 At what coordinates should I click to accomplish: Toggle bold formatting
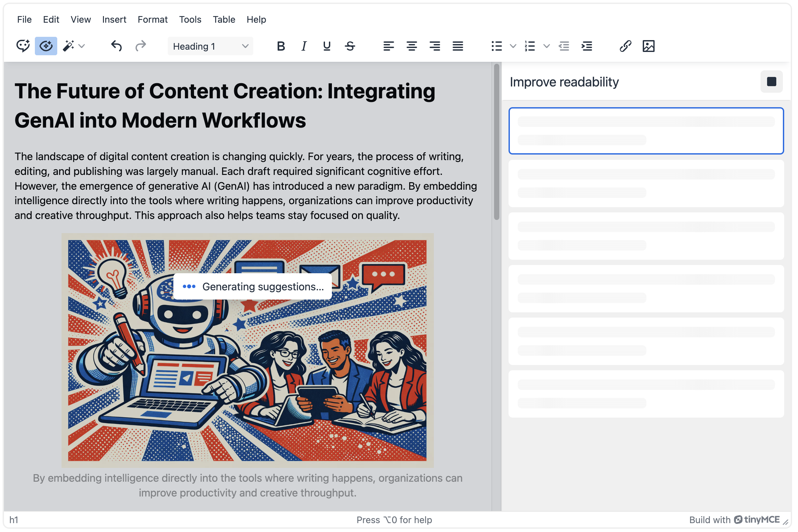[x=281, y=46]
